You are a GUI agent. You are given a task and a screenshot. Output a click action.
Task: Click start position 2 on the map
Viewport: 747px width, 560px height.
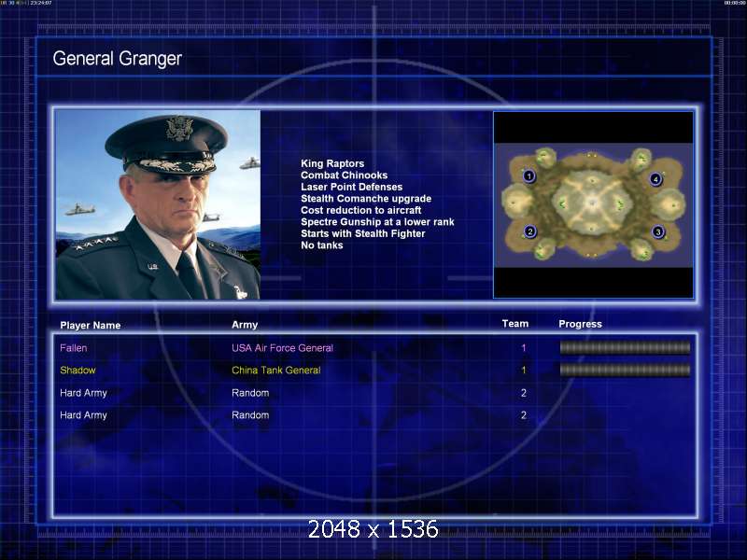tap(529, 231)
